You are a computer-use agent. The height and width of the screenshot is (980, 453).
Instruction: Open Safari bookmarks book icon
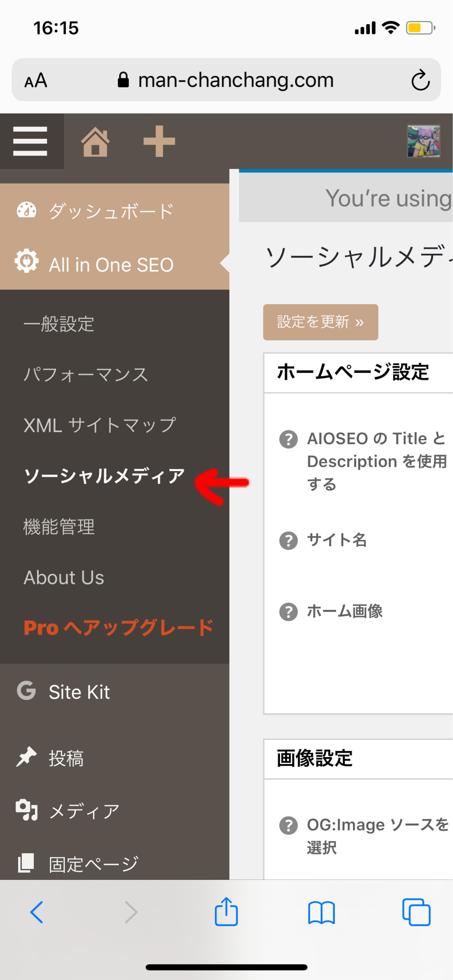(321, 912)
